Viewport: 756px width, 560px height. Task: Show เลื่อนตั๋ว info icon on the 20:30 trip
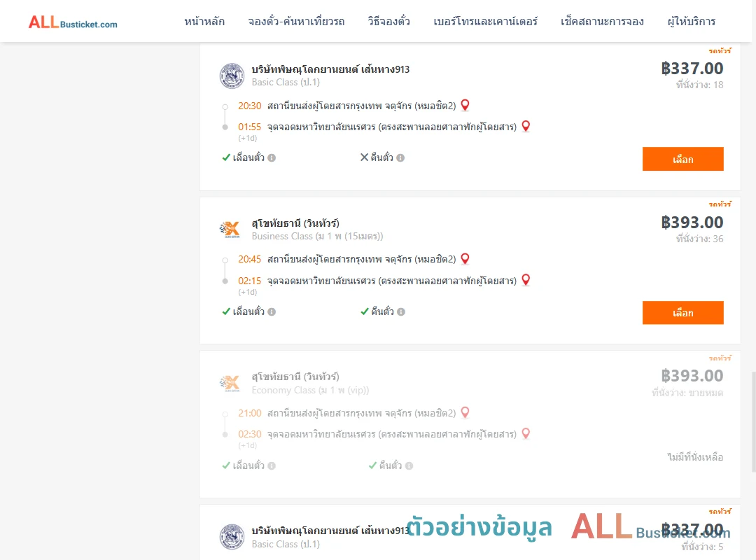(x=272, y=157)
